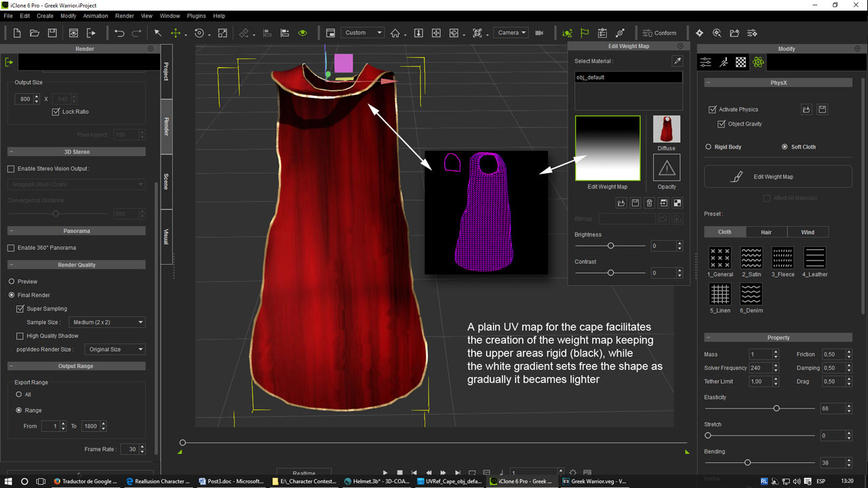Click the Opacity warning channel icon
868x488 pixels.
pos(667,168)
